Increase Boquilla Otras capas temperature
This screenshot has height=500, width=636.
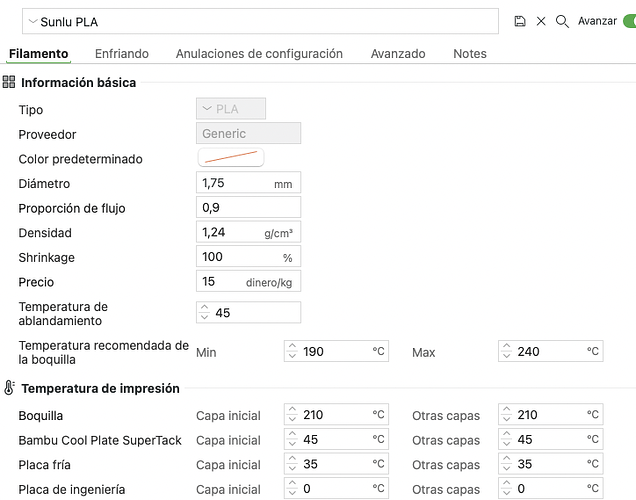tap(507, 410)
